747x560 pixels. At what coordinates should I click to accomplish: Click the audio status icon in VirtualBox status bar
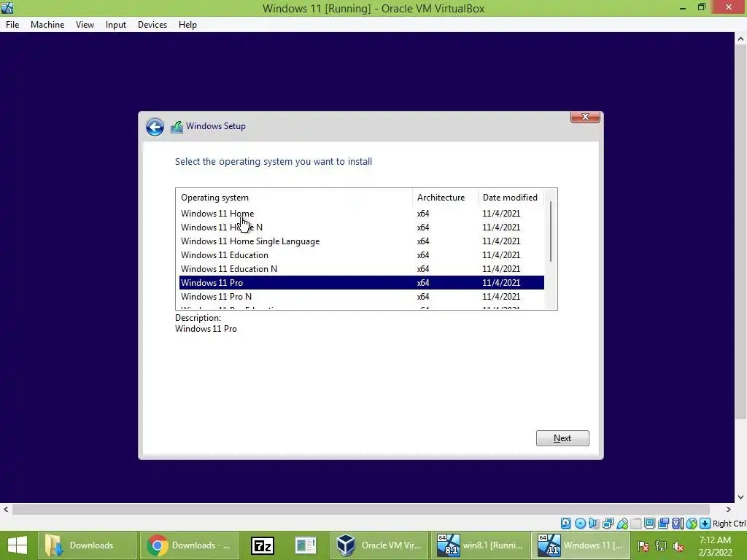(594, 524)
